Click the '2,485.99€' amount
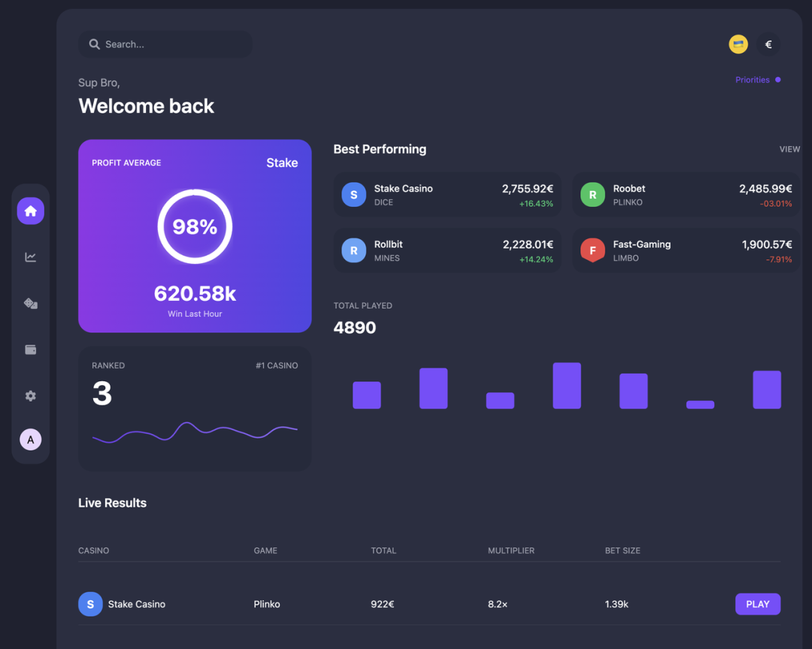 765,189
